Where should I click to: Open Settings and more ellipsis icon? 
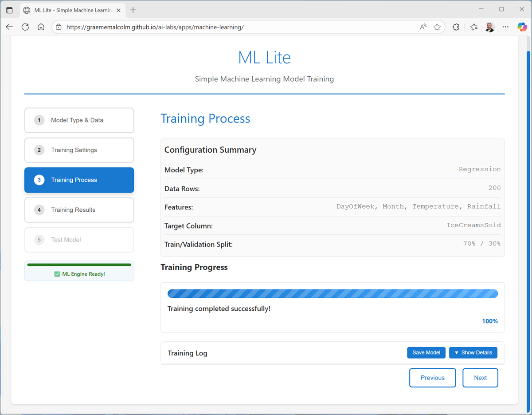(505, 27)
